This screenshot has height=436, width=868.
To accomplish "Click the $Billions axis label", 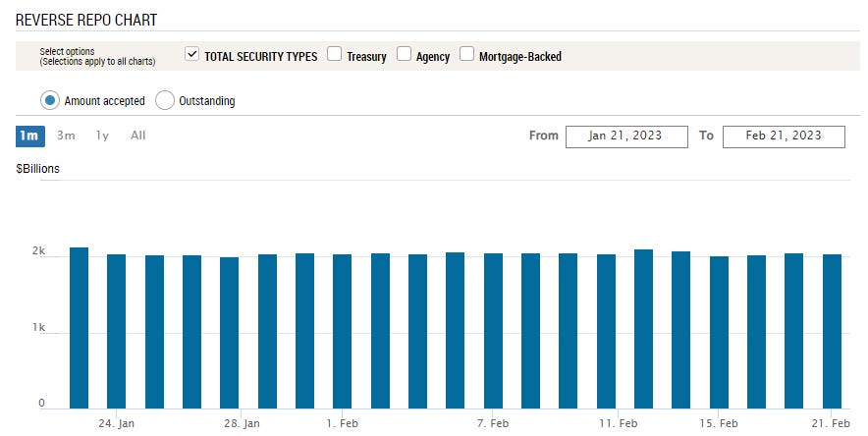I will 37,169.
